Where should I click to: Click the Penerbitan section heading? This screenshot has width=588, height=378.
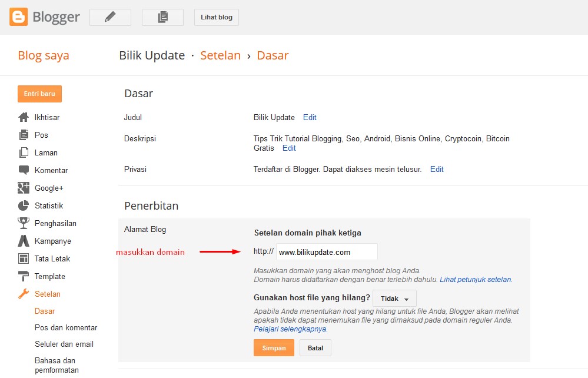[151, 206]
